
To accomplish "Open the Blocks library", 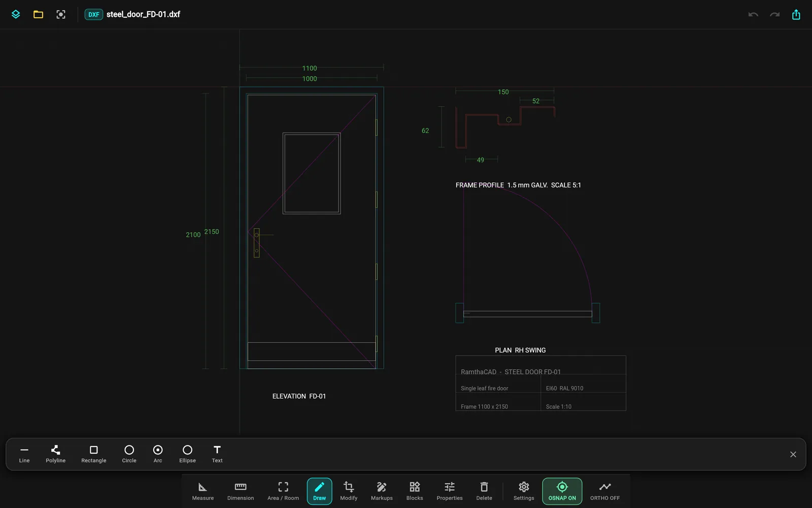I will [415, 491].
